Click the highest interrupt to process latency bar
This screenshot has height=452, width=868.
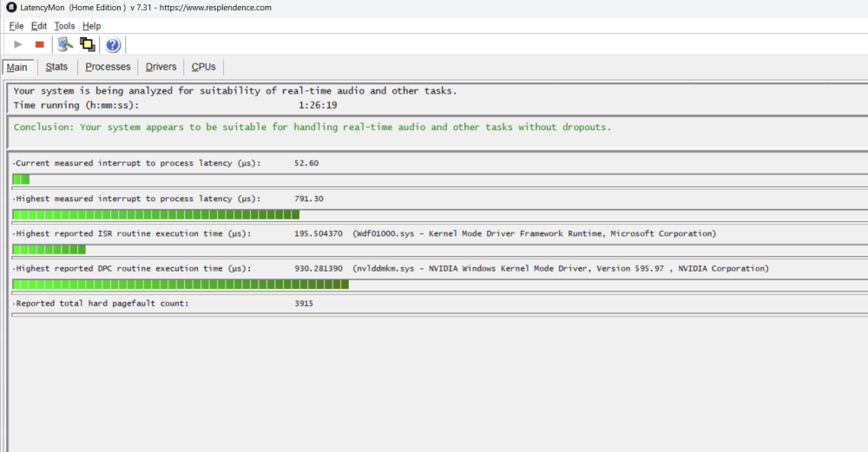156,214
